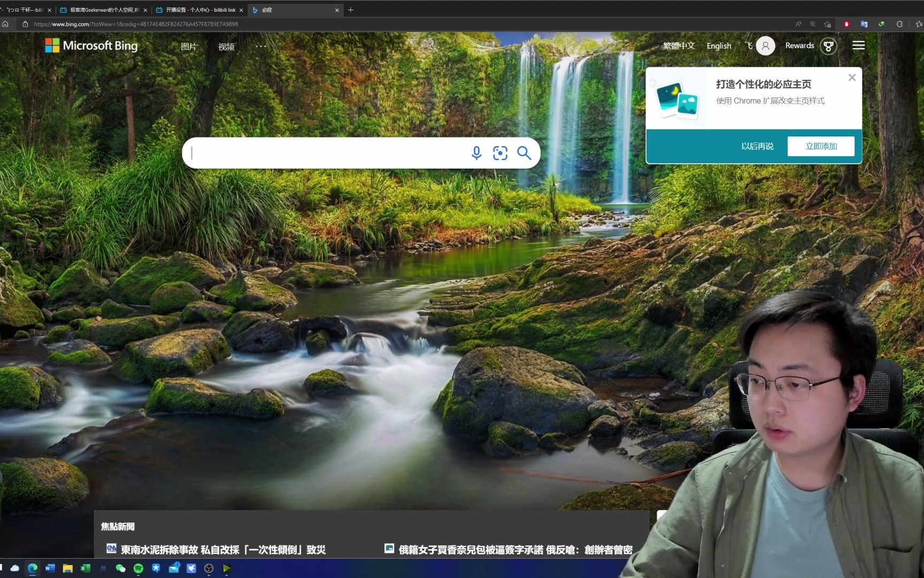Viewport: 924px width, 578px height.
Task: Open the 图片 images section
Action: click(189, 47)
